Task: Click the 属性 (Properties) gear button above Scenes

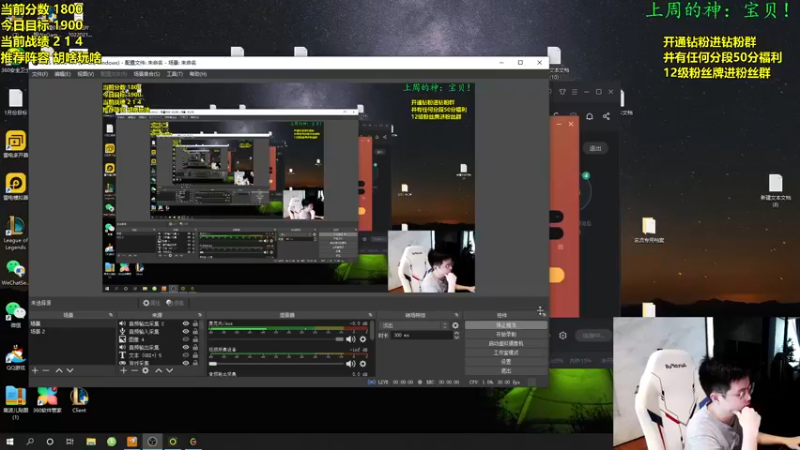Action: (x=151, y=303)
